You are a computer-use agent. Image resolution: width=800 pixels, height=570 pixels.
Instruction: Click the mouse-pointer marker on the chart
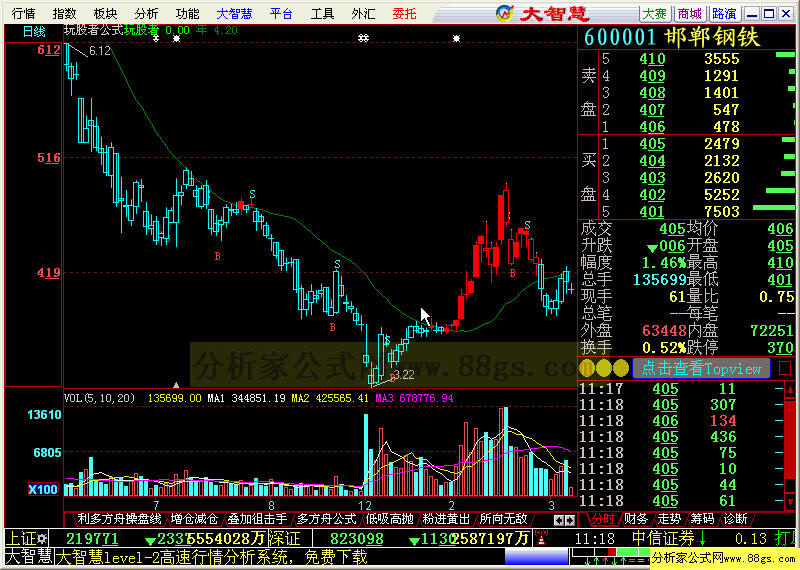425,316
